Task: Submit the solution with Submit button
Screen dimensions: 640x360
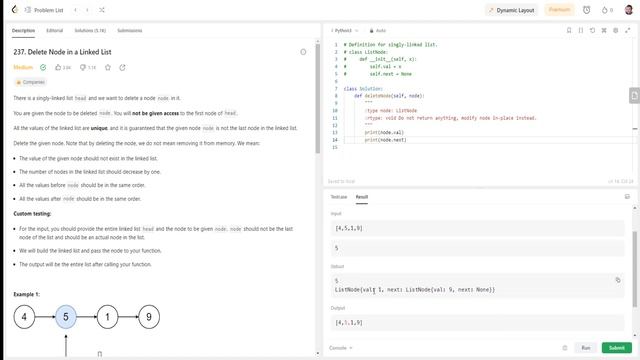Action: pos(616,348)
